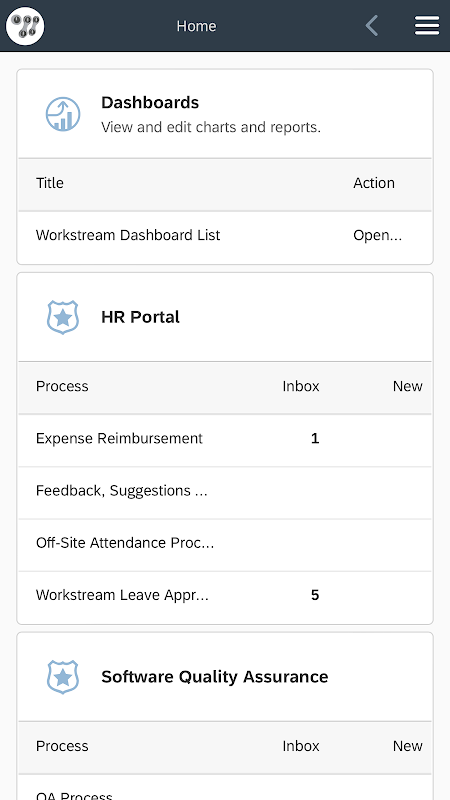Click the Software Quality Assurance badge icon
450x800 pixels.
63,677
